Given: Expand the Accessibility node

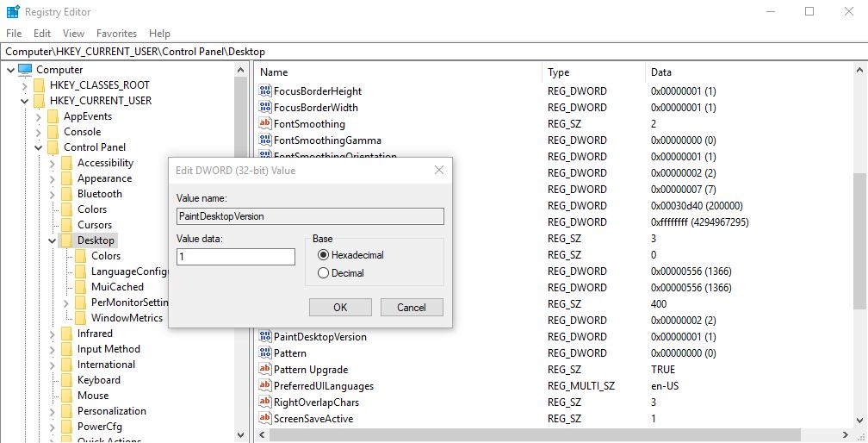Looking at the screenshot, I should point(52,163).
